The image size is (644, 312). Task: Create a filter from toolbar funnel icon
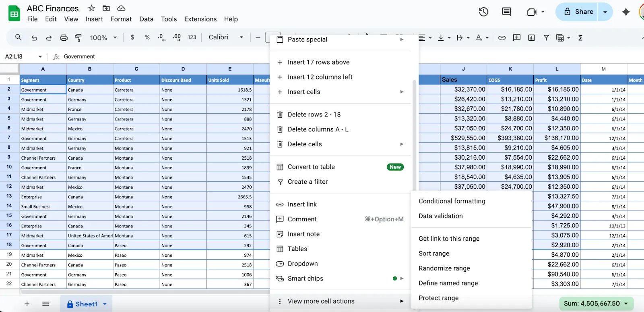[x=546, y=38]
